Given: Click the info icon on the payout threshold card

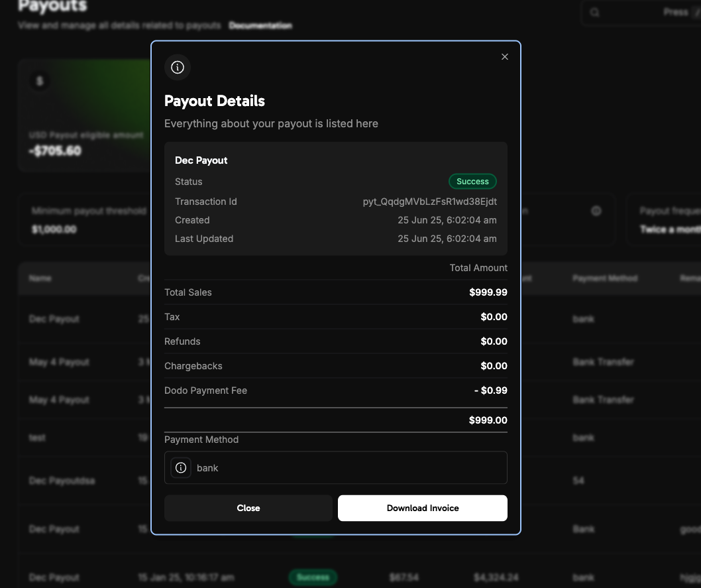Looking at the screenshot, I should [x=596, y=211].
